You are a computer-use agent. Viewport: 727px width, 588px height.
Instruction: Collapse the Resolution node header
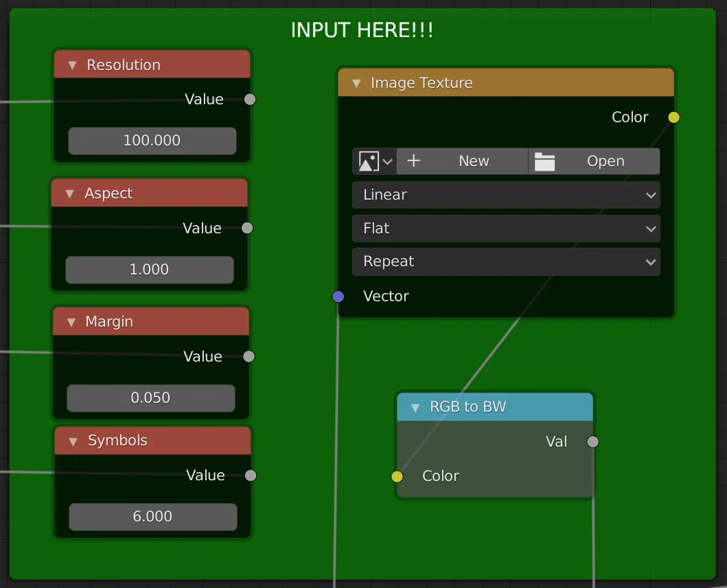point(72,64)
